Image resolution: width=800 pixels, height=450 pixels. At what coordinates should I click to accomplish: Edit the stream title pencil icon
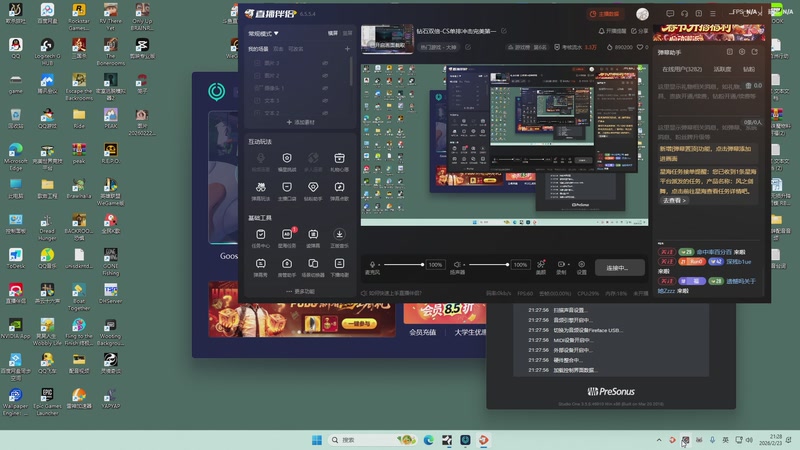pos(504,31)
